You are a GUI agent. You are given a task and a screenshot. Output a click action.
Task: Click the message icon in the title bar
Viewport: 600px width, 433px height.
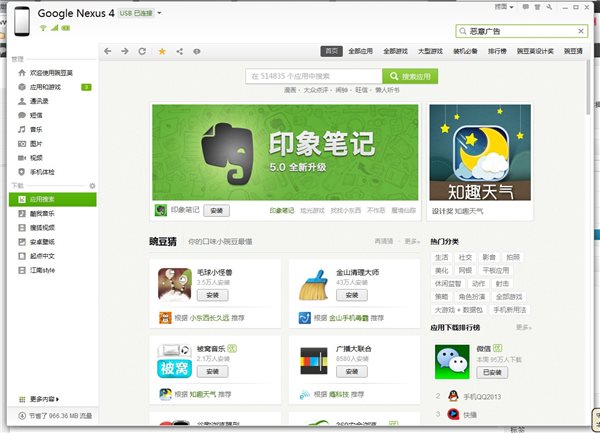click(526, 7)
